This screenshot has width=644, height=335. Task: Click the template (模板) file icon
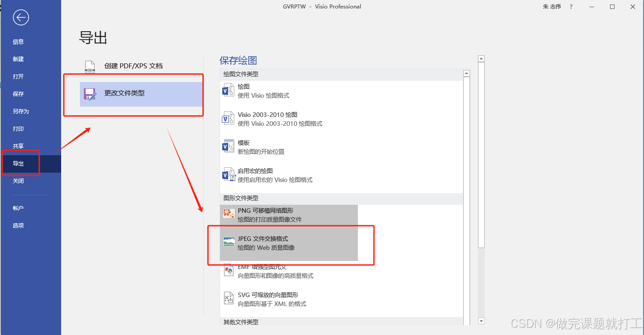(x=229, y=147)
